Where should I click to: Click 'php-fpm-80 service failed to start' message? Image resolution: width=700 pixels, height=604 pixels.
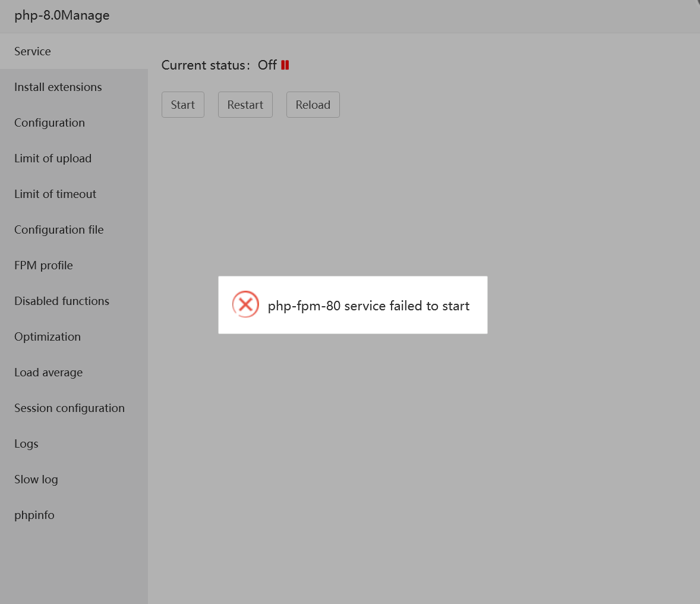pos(368,306)
